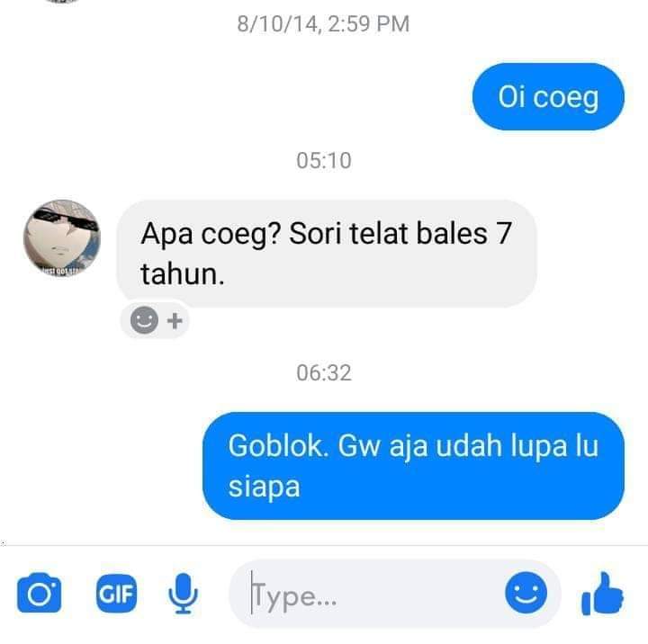
Task: Click the '06:32' timestamp
Action: tap(324, 372)
